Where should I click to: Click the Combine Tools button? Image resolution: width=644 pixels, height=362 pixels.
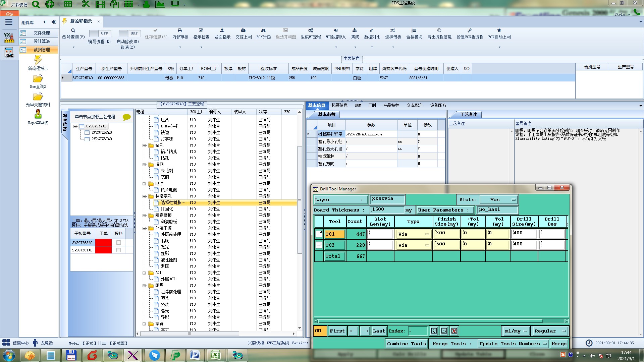pos(407,344)
